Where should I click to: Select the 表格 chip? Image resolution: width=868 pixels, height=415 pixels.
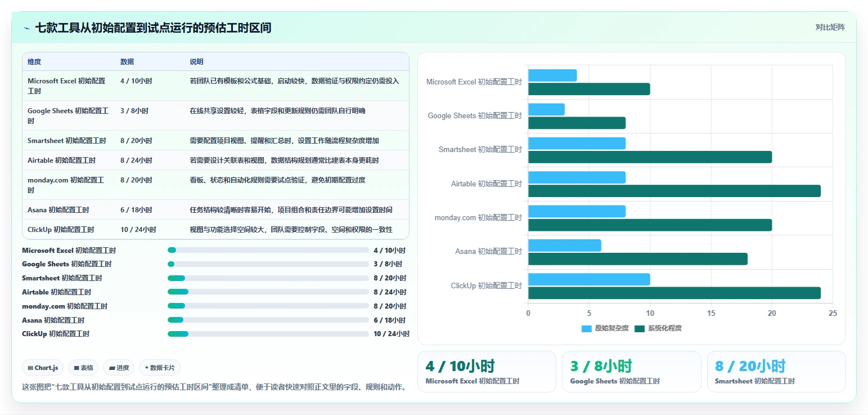[x=83, y=368]
